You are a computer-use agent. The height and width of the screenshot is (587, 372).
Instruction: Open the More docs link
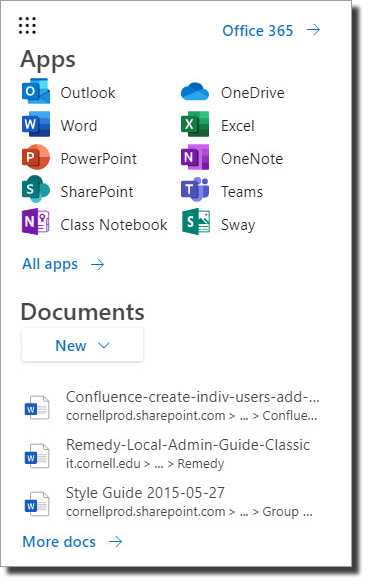pyautogui.click(x=59, y=542)
